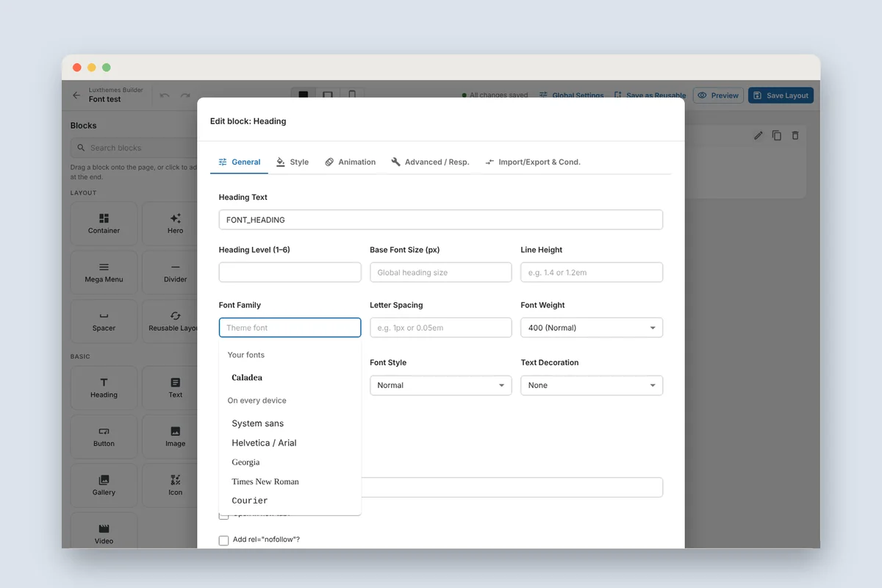Image resolution: width=882 pixels, height=588 pixels.
Task: Edit the block with pencil icon
Action: click(x=759, y=135)
